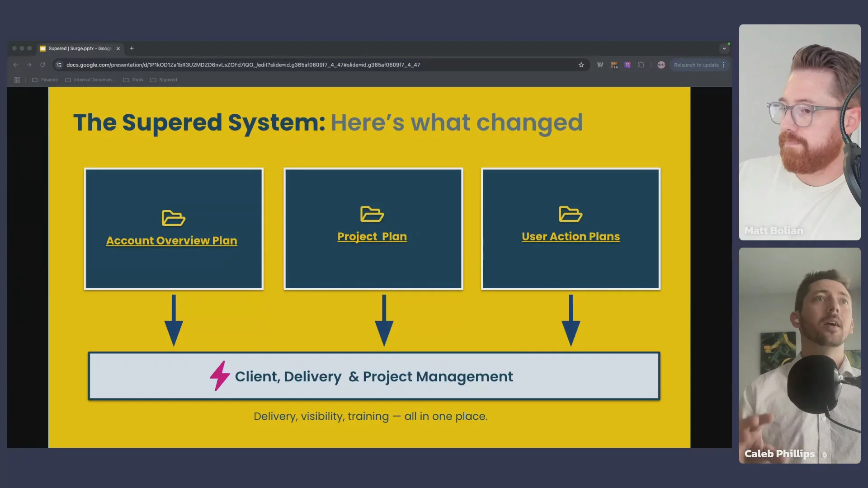Open the Internal Documents bookmarks folder

(x=90, y=80)
